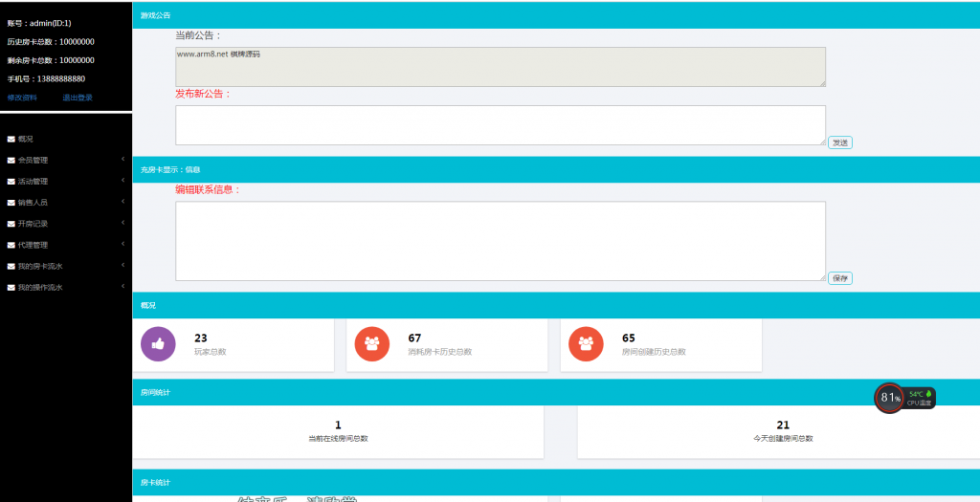980x502 pixels.
Task: Click the orange people icon for 消耗房卡历史总数
Action: click(372, 344)
